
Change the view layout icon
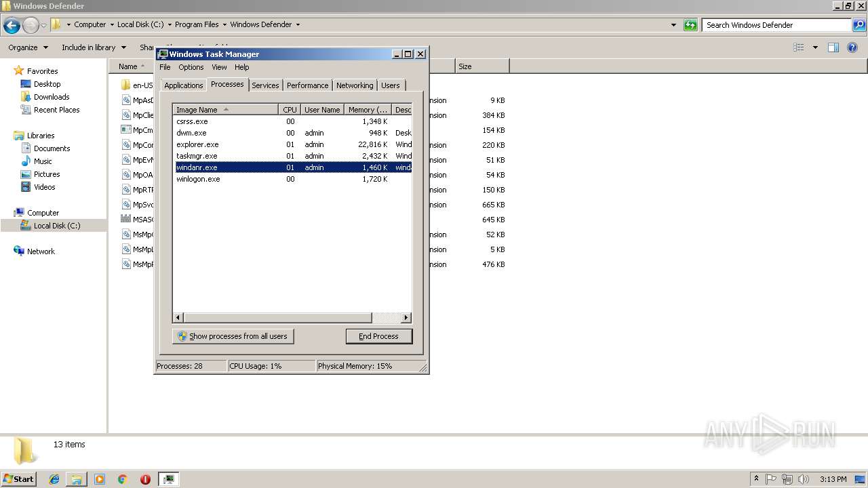tap(799, 47)
